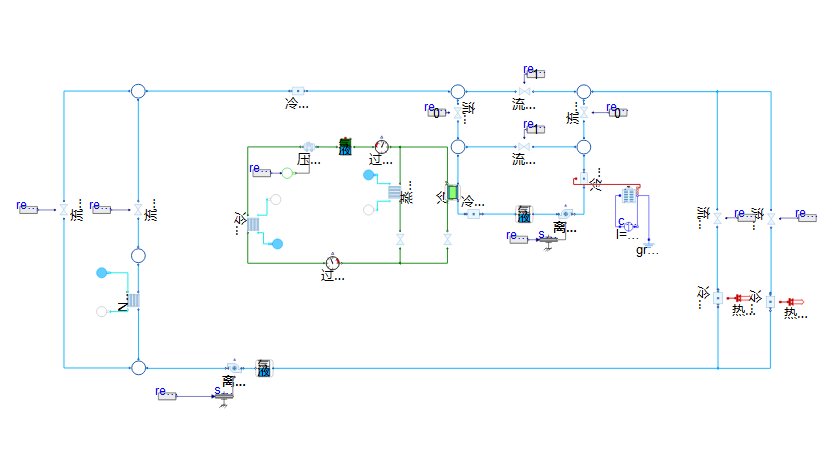This screenshot has height=464, width=832.
Task: Select the ground component labeled gr
Action: [x=648, y=242]
